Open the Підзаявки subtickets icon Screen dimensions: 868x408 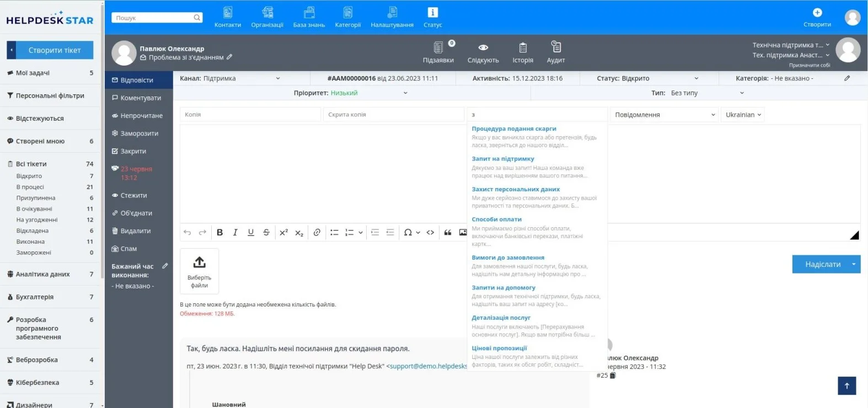pyautogui.click(x=438, y=47)
